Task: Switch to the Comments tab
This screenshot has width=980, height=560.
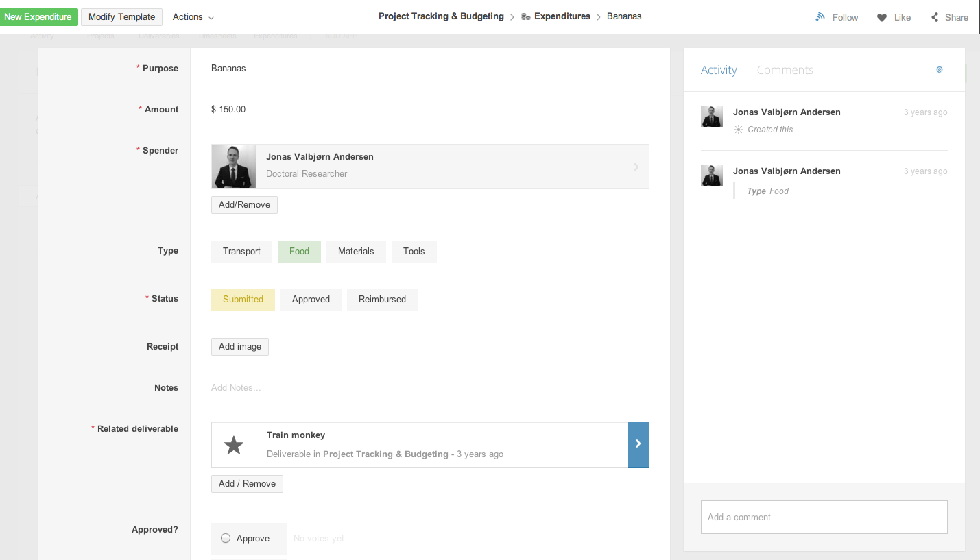Action: (785, 70)
